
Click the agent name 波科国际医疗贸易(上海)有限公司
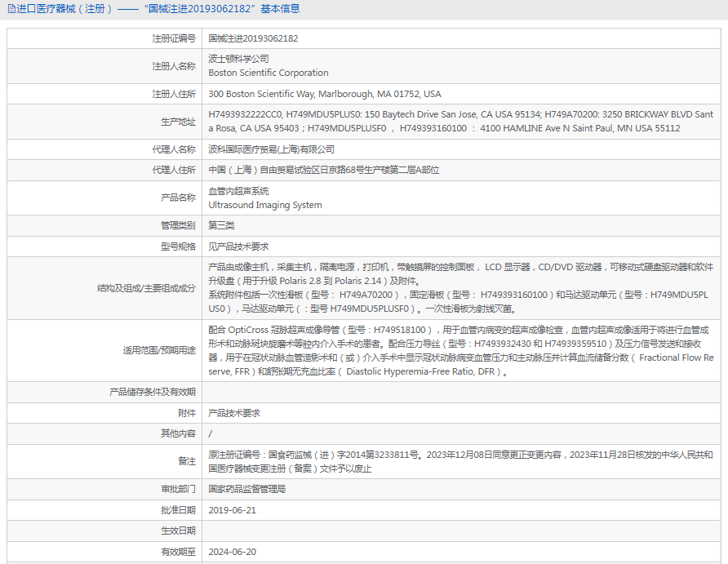tap(271, 149)
